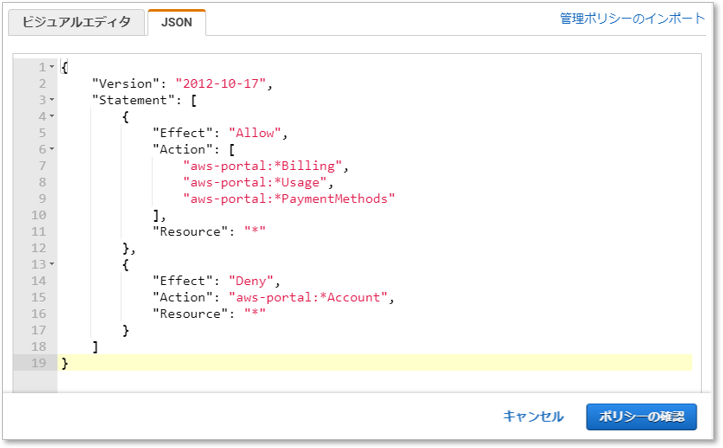Click inside "aws-portal:*PaymentMethods" text
The image size is (723, 448).
click(x=289, y=198)
